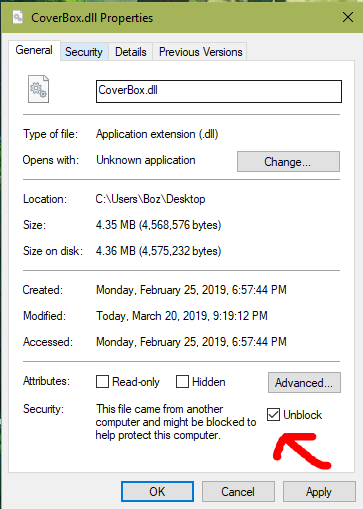Viewport: 363px width, 509px height.
Task: Close the CoverBox.dll Properties dialog
Action: tap(348, 17)
